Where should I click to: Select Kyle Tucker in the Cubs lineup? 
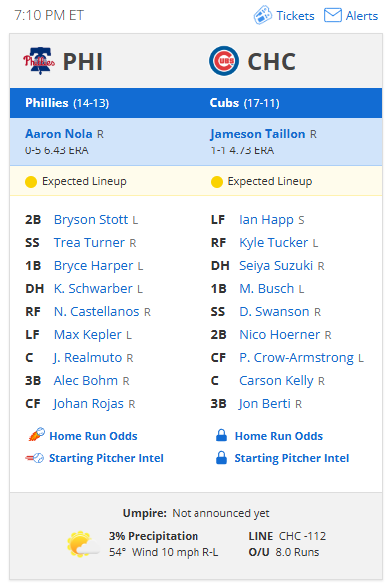(274, 243)
